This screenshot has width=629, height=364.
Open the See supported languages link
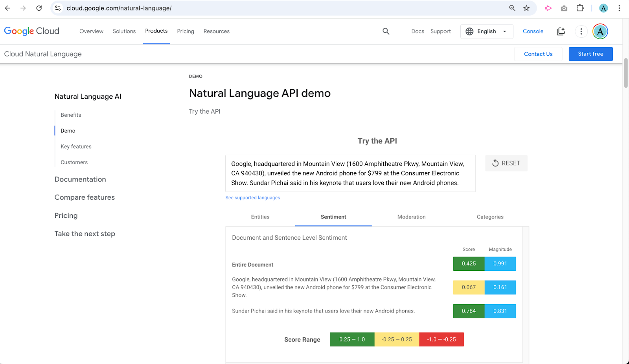(x=253, y=198)
